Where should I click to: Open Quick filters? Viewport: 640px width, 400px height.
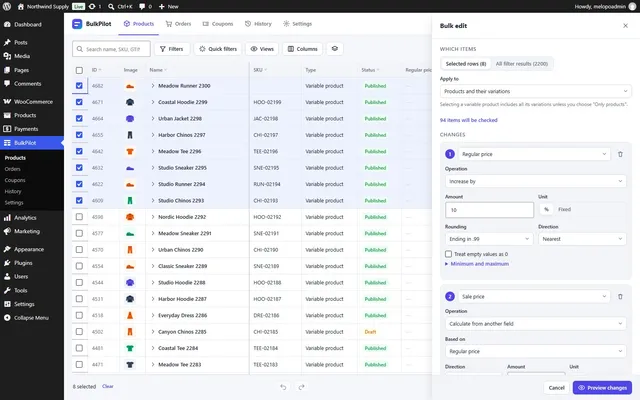(218, 49)
